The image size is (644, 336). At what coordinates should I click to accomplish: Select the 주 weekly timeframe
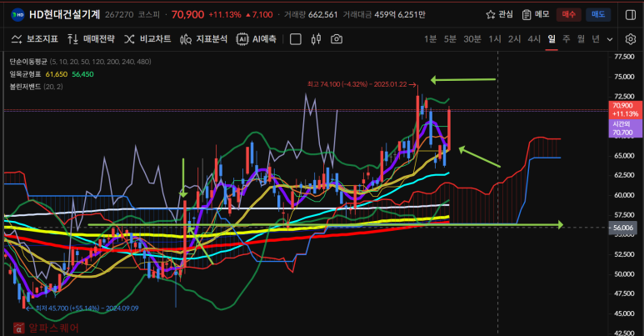tap(567, 39)
